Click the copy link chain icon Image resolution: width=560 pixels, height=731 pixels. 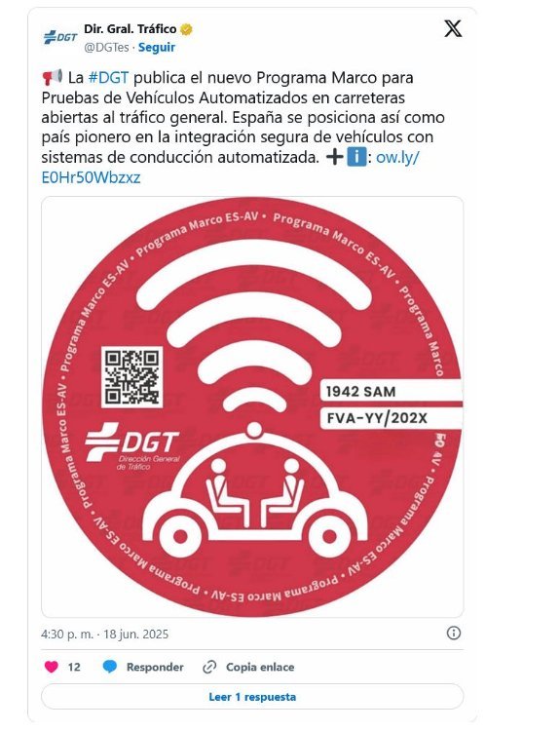point(209,667)
